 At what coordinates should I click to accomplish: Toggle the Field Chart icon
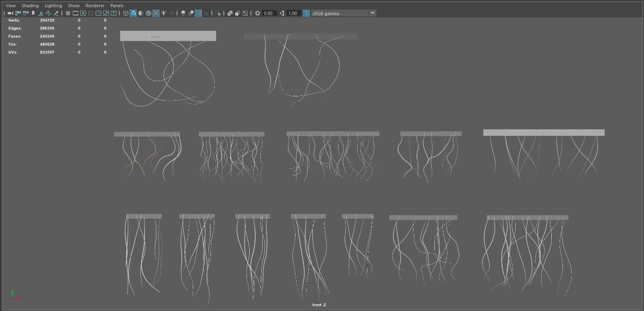click(98, 13)
